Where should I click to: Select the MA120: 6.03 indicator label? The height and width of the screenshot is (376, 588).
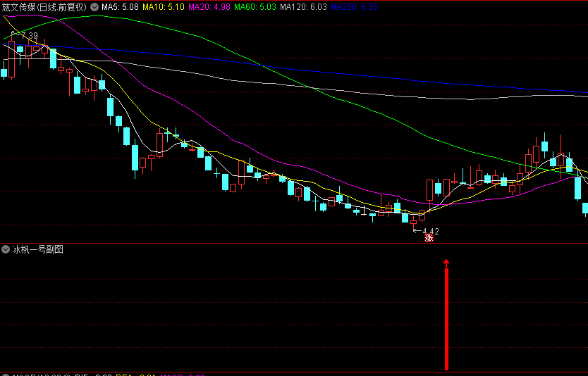(x=303, y=7)
